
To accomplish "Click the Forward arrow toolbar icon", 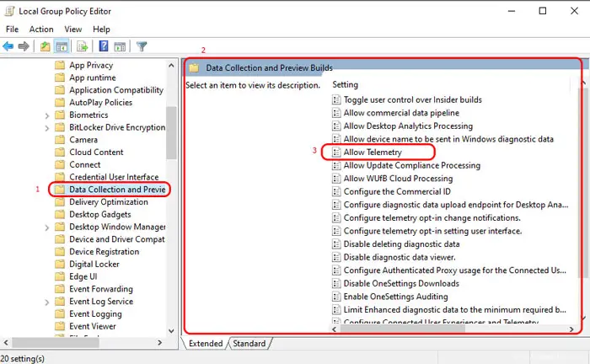I will (24, 46).
